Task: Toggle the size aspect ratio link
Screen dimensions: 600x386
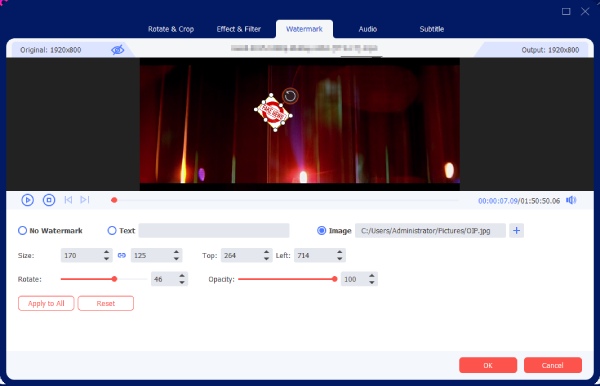Action: (122, 255)
